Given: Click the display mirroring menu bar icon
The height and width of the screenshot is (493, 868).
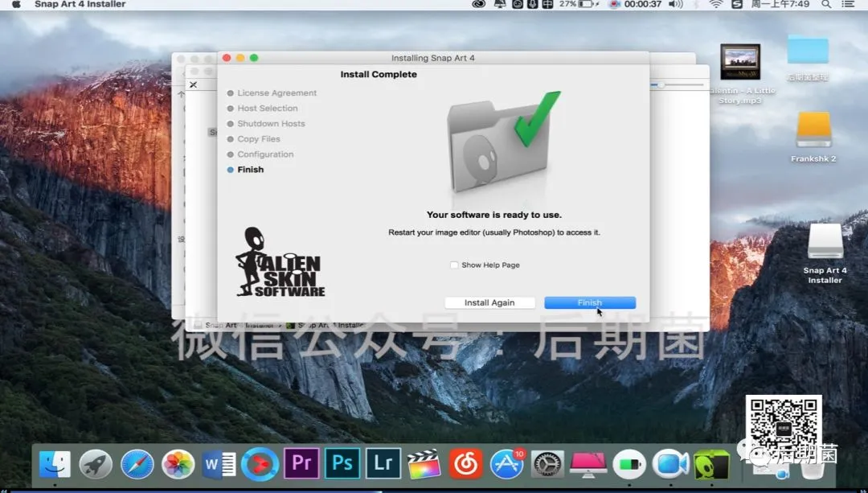Looking at the screenshot, I should click(502, 5).
